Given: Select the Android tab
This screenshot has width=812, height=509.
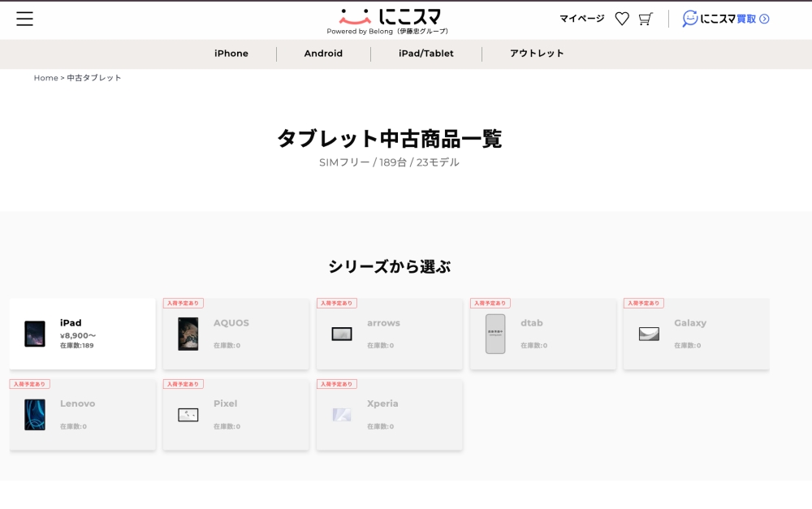Looking at the screenshot, I should (323, 54).
